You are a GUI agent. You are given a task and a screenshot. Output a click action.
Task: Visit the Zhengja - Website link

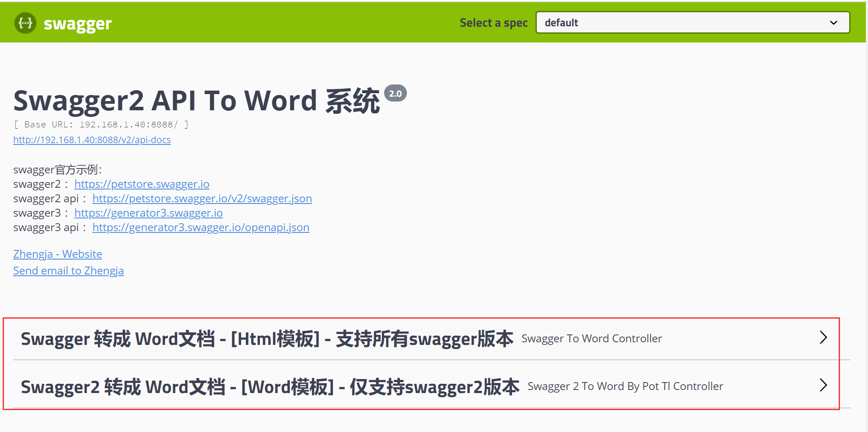tap(57, 254)
